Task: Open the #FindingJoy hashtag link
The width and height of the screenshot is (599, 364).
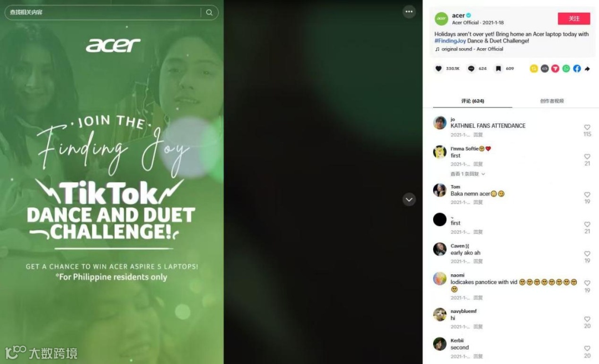Action: [450, 41]
